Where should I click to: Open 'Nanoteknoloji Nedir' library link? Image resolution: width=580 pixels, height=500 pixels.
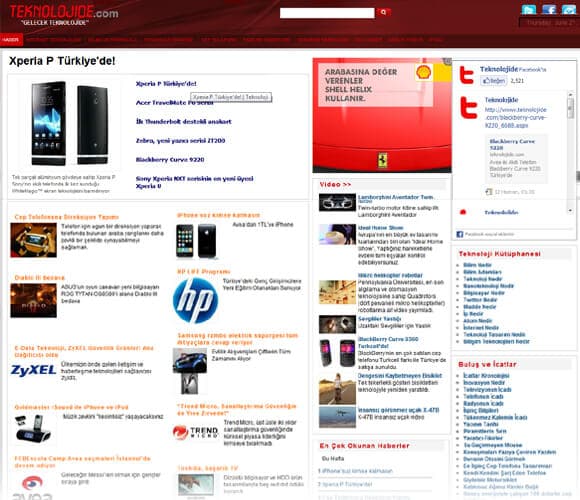click(x=488, y=286)
